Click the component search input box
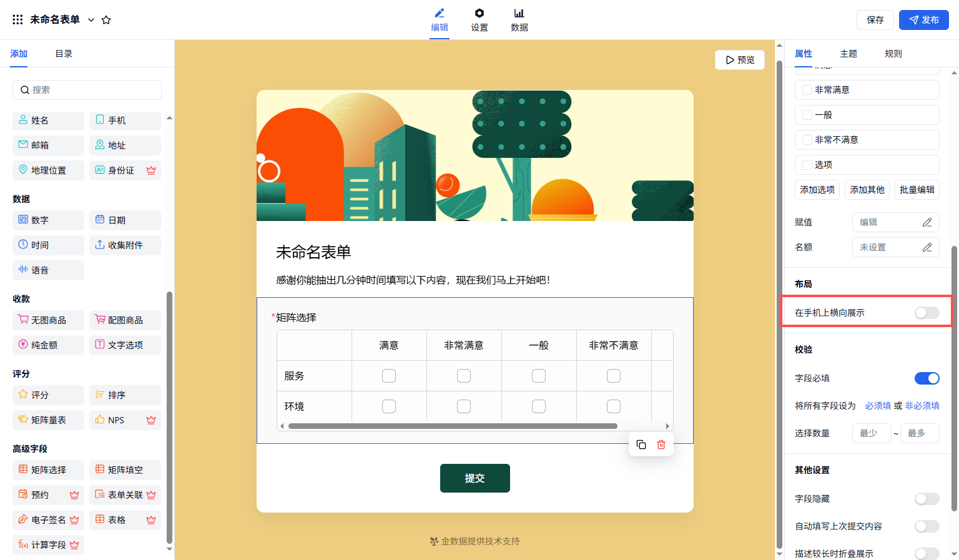Viewport: 959px width, 560px height. pos(87,90)
